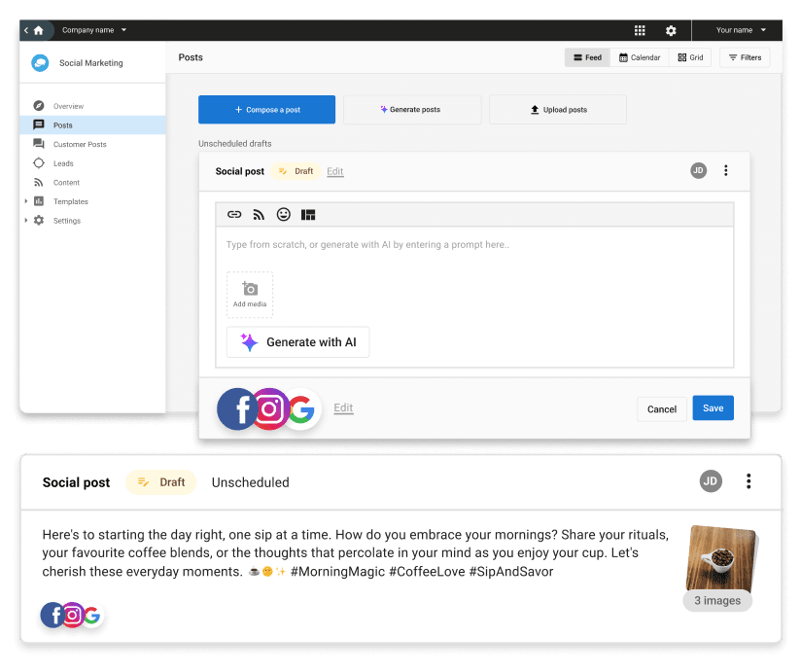The image size is (801, 672).
Task: Switch to Feed view
Action: [587, 58]
